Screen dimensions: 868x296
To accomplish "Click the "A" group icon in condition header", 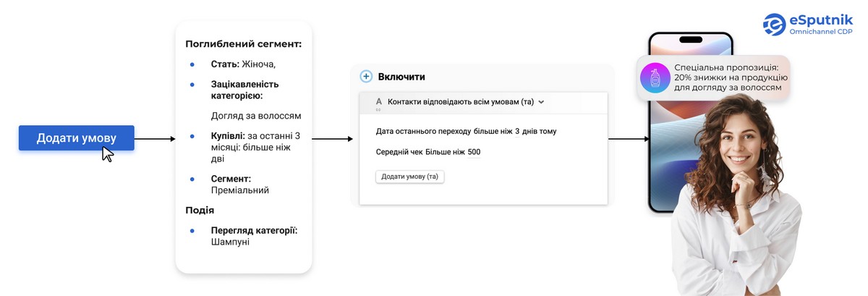I will click(x=378, y=102).
